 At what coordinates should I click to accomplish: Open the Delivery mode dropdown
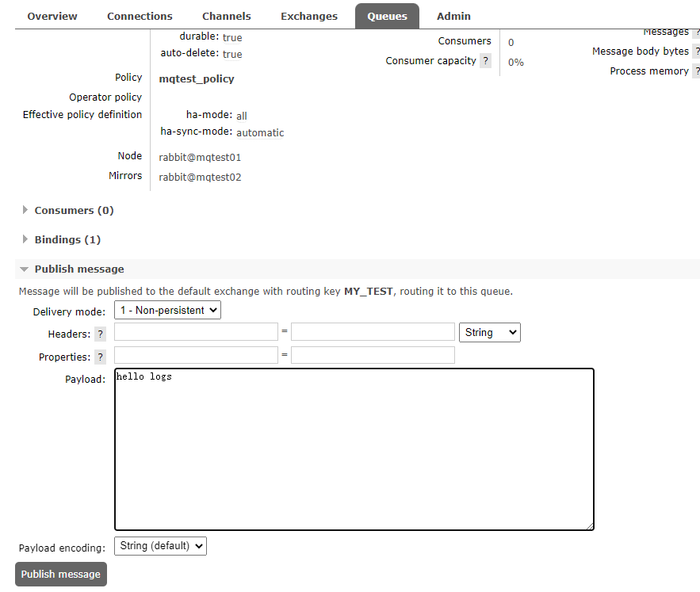[x=168, y=311]
